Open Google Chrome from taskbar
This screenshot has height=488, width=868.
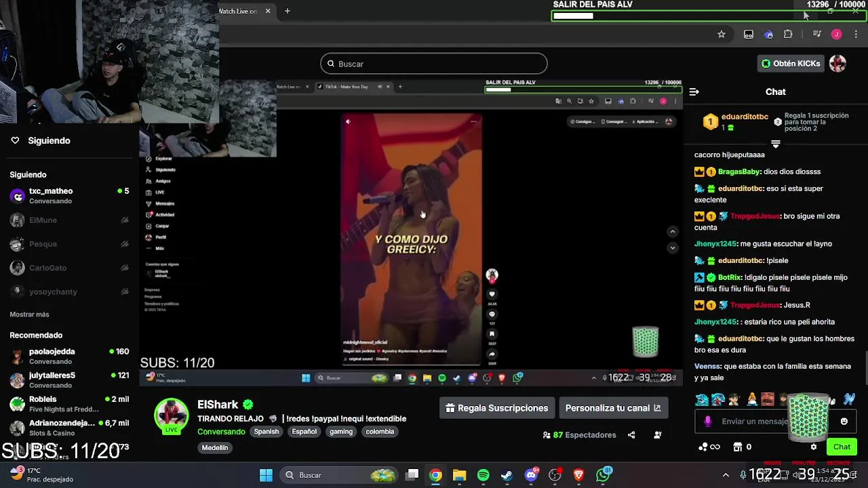pos(435,475)
